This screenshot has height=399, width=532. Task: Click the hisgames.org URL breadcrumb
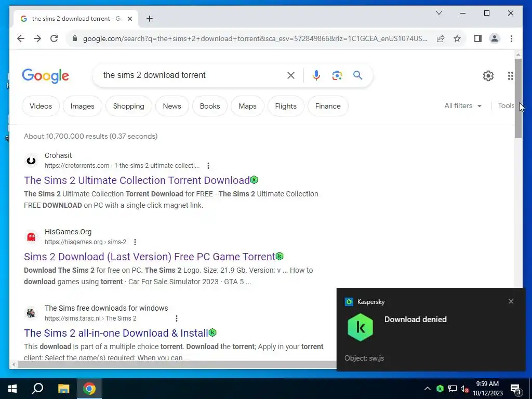(86, 242)
